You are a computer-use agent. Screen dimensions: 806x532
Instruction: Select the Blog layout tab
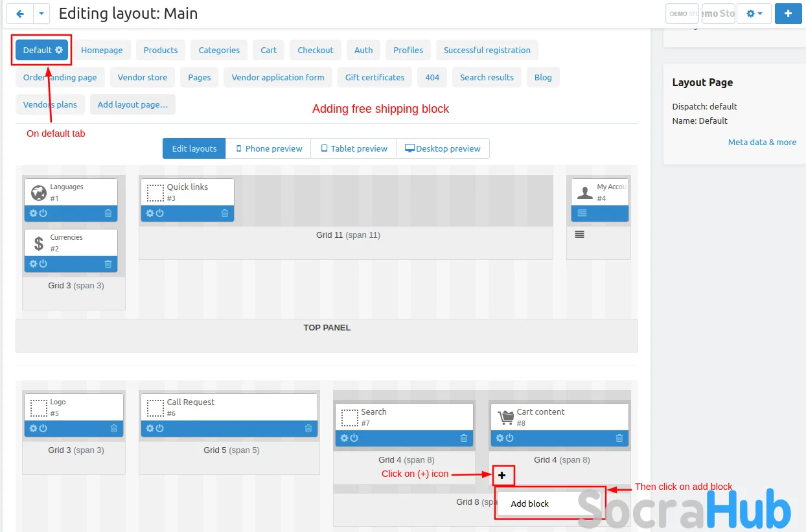pyautogui.click(x=543, y=77)
